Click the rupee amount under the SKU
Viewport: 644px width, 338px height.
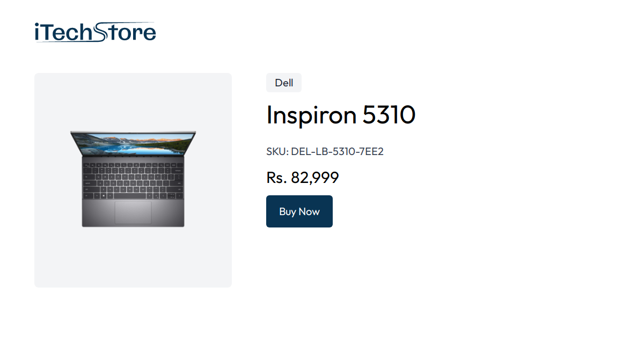(x=313, y=178)
